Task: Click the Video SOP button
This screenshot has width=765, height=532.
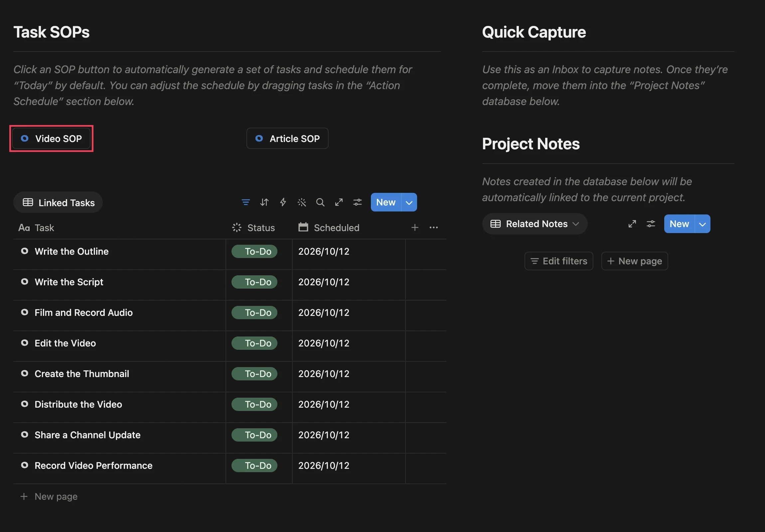Action: tap(51, 139)
